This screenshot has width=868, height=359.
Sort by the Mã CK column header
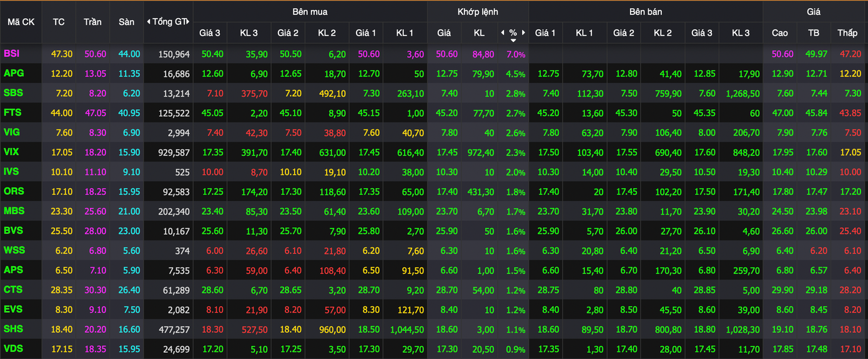pyautogui.click(x=21, y=22)
